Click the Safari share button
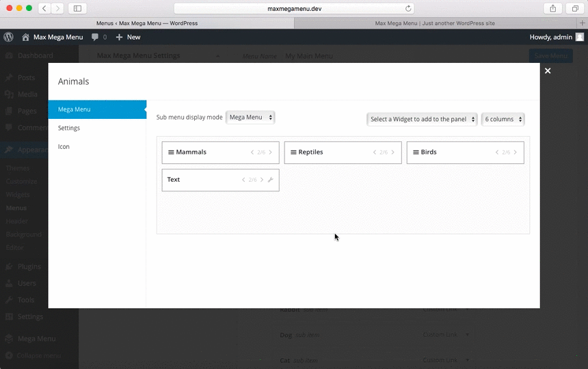The height and width of the screenshot is (369, 588). click(x=552, y=8)
